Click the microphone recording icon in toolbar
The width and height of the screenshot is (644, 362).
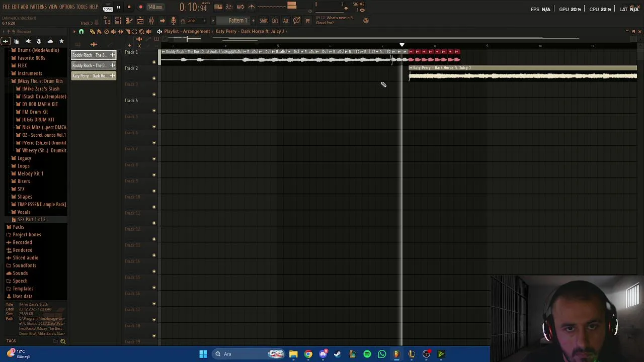(173, 21)
